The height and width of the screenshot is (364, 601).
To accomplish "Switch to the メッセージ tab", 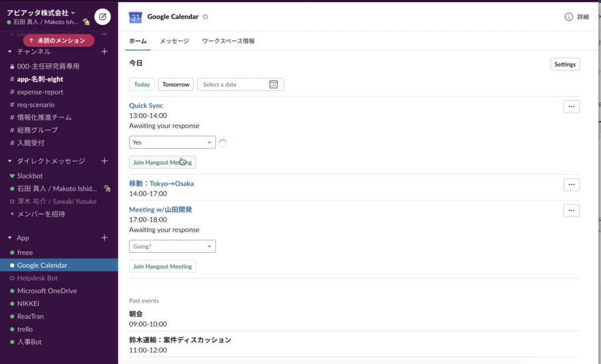I will coord(174,41).
